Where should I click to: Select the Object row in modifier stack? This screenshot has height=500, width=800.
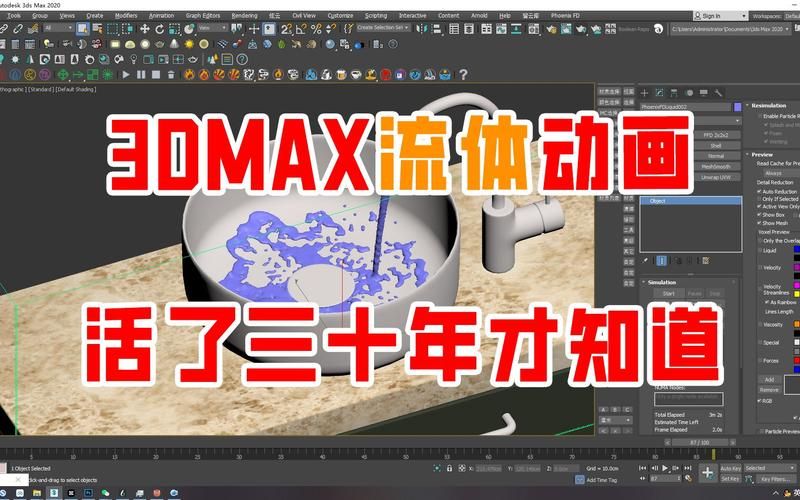pyautogui.click(x=691, y=201)
